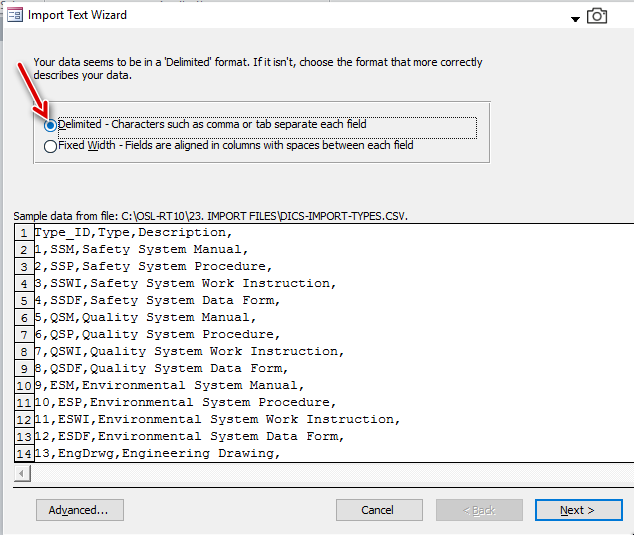Click the Safety System Manual data row
This screenshot has height=535, width=634.
click(141, 250)
